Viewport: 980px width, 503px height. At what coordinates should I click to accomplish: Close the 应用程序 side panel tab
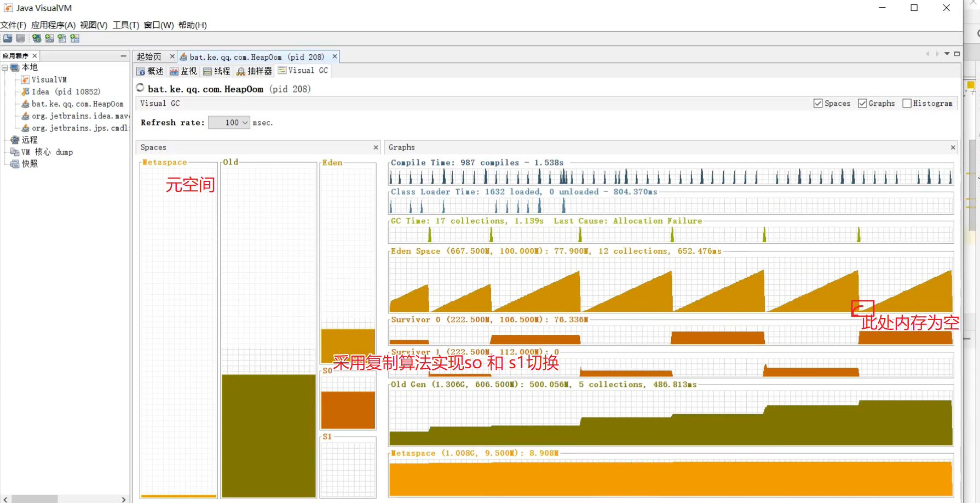34,56
